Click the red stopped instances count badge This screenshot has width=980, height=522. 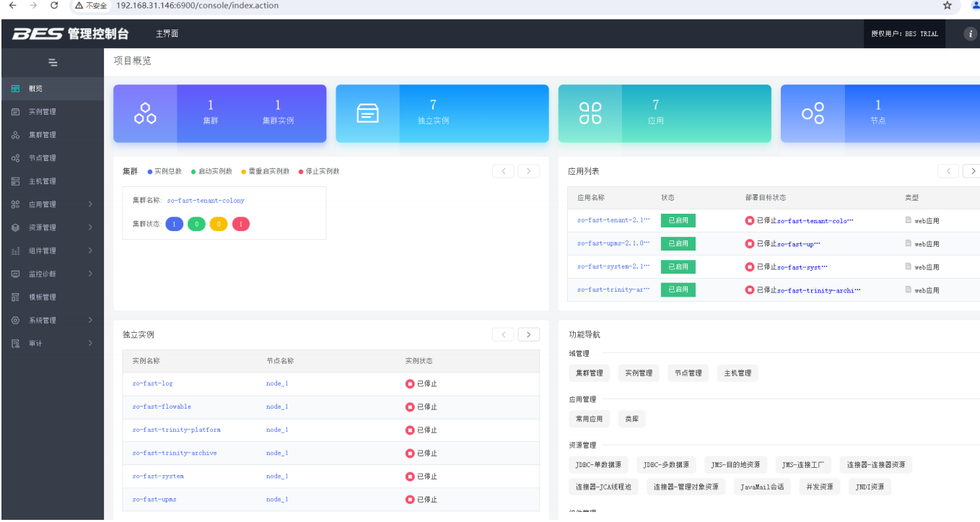240,225
